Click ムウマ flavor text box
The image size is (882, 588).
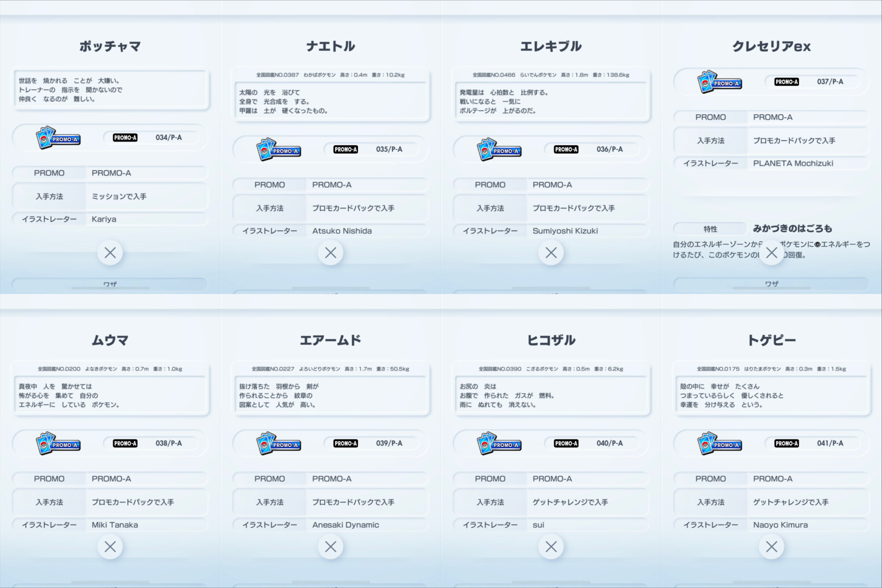110,395
